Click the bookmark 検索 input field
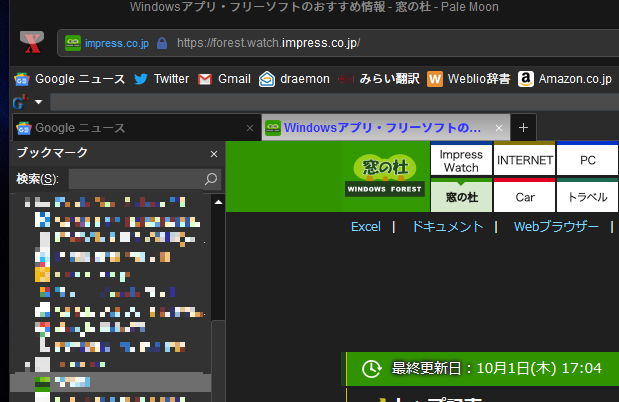Viewport: 619px width, 402px height. [x=135, y=179]
